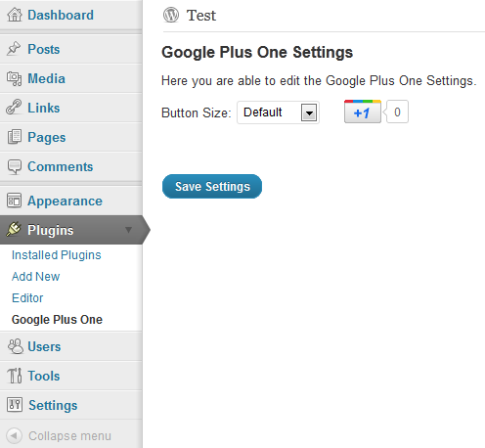
Task: Click the Save Settings button
Action: [x=212, y=187]
